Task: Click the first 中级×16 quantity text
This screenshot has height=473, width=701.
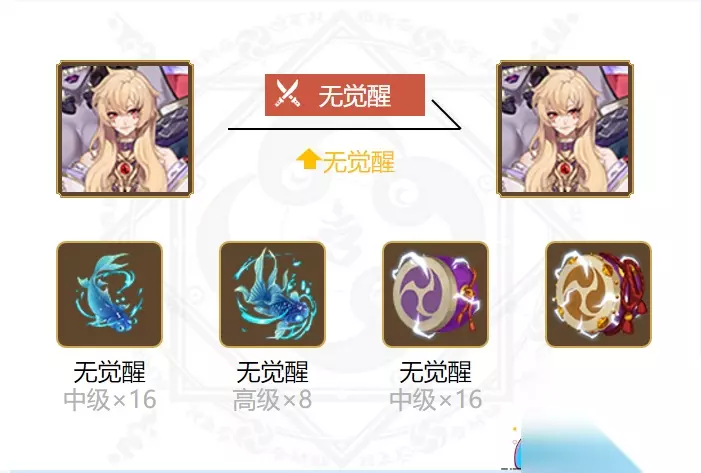Action: [x=110, y=400]
